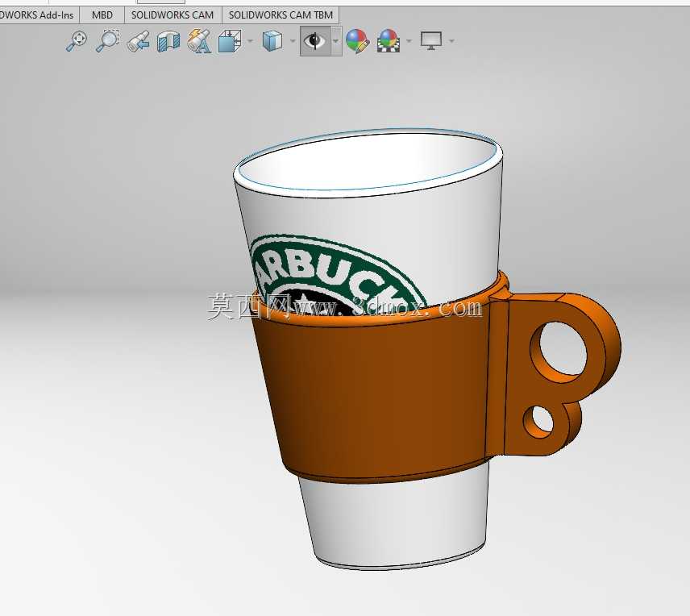Click the Apply Scene icon
The height and width of the screenshot is (616, 690).
(389, 41)
